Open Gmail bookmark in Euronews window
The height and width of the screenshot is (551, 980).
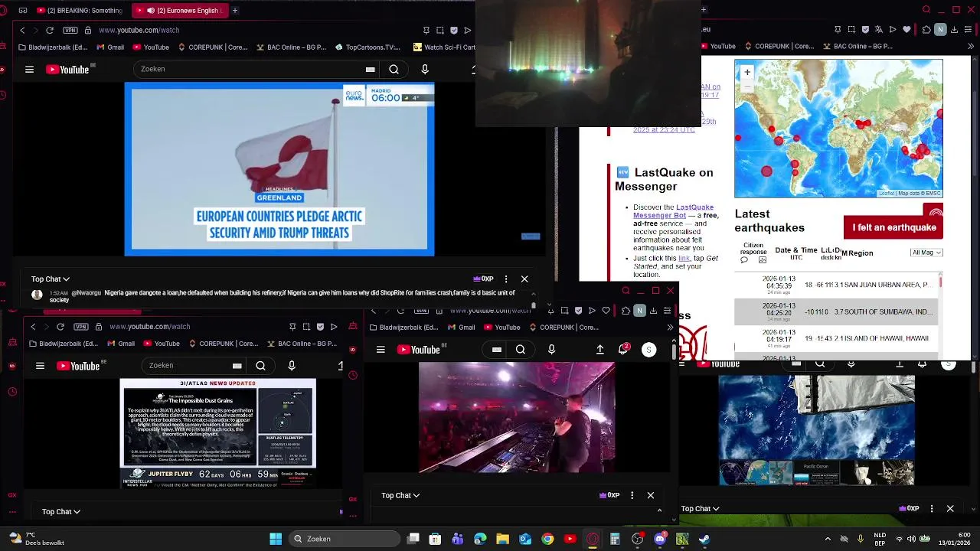tap(110, 47)
